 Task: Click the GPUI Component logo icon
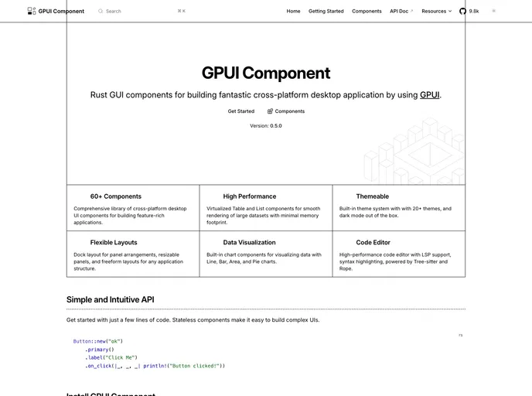[x=31, y=11]
